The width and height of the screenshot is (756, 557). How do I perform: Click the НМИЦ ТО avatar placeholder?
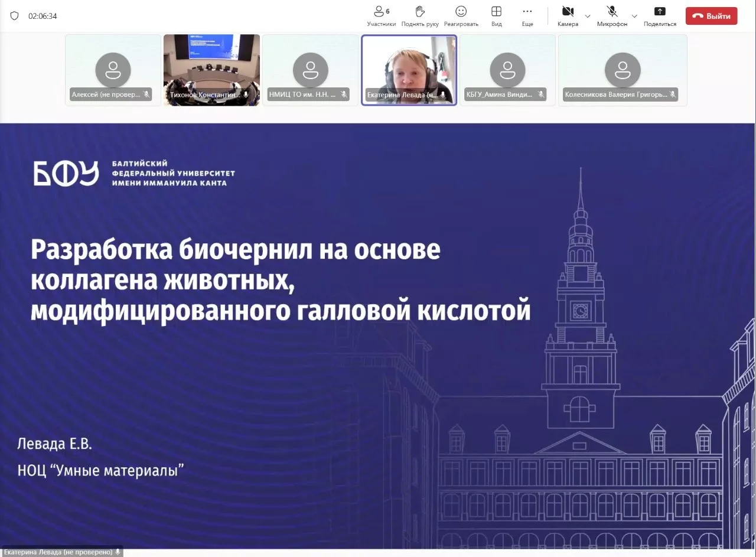point(310,70)
